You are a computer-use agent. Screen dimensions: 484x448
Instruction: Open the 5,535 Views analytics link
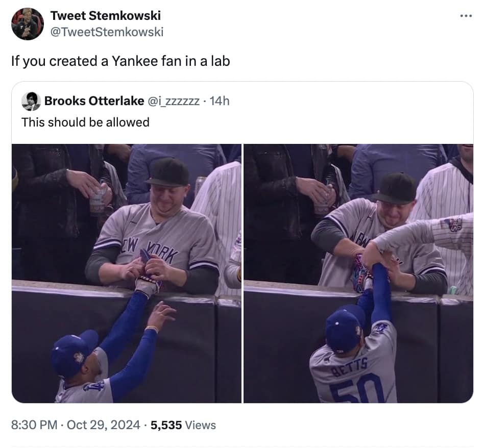[179, 425]
